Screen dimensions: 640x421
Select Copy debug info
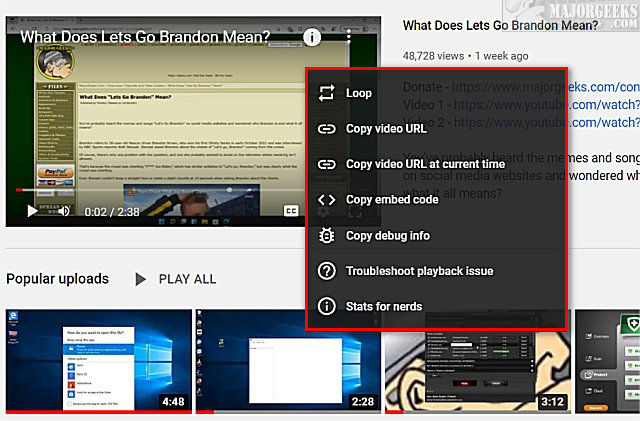tap(436, 235)
